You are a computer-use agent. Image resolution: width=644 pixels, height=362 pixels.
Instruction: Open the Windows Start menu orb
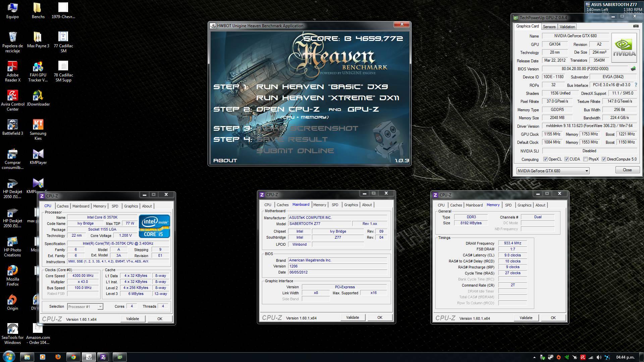[9, 357]
